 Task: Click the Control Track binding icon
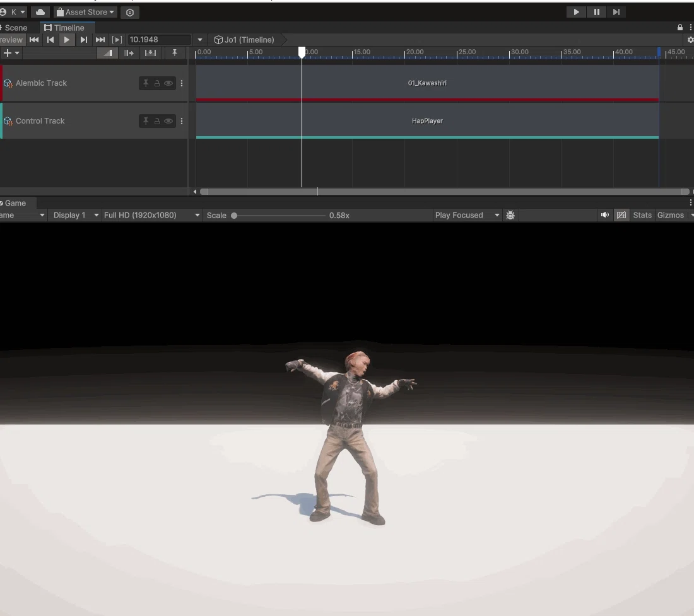[8, 121]
